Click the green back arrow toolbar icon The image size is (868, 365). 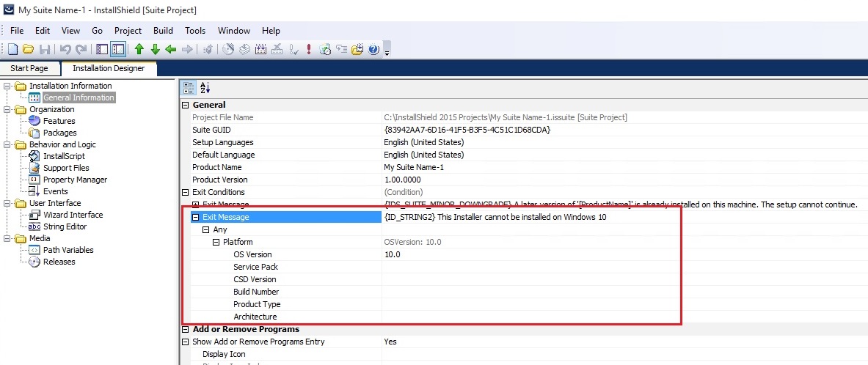(171, 49)
